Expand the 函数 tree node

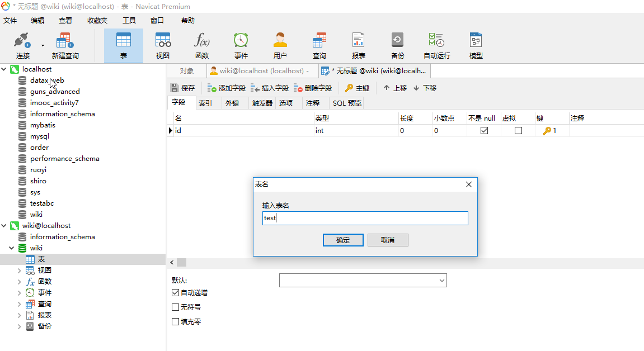pos(20,282)
